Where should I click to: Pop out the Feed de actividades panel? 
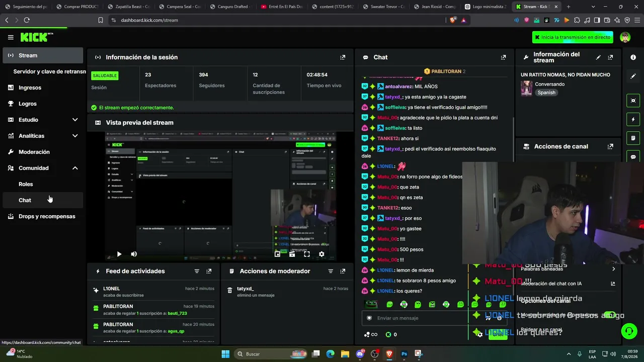(209, 271)
